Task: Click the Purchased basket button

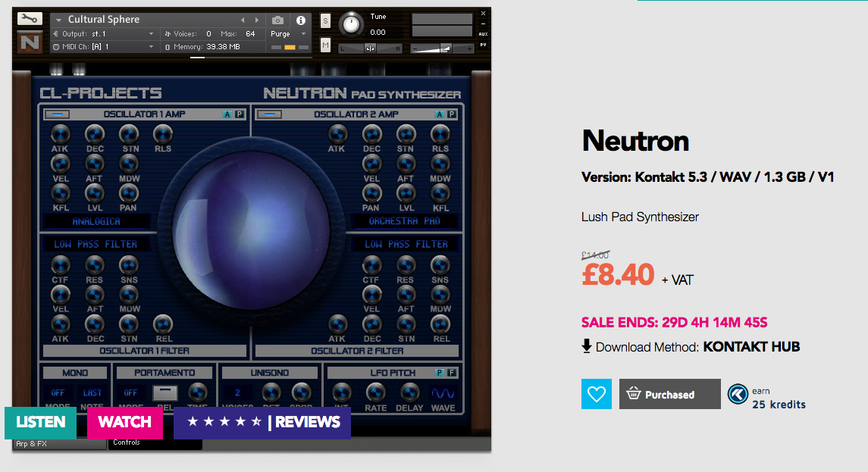Action: coord(670,394)
